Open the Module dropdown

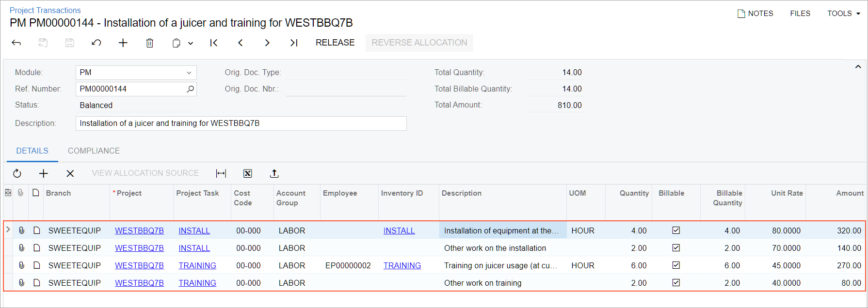tap(189, 73)
